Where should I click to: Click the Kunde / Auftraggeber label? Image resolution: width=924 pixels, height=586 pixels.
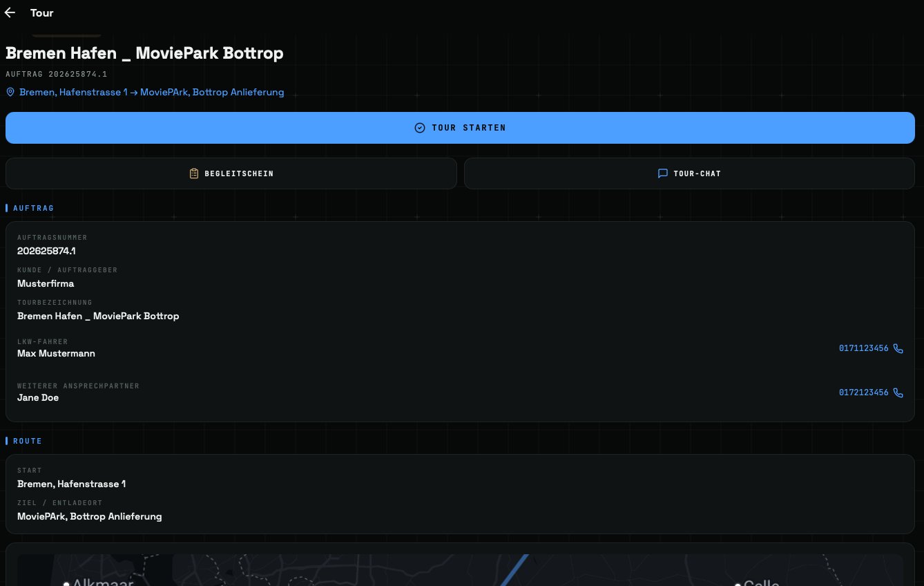[68, 270]
